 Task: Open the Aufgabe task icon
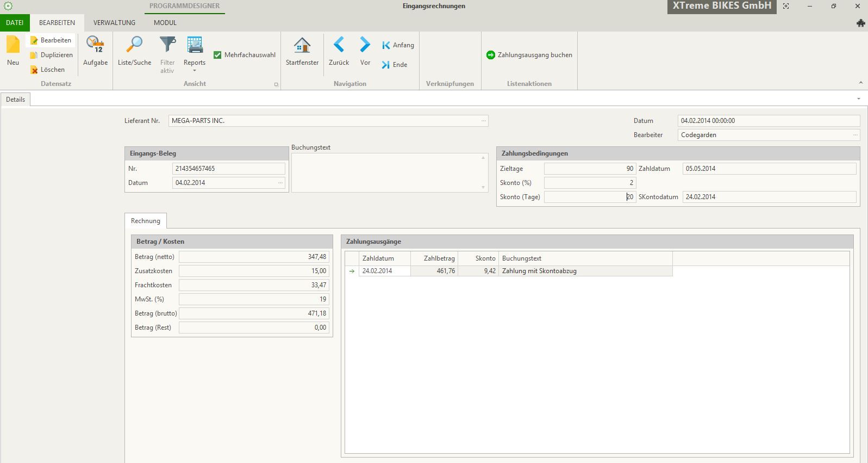tap(95, 45)
